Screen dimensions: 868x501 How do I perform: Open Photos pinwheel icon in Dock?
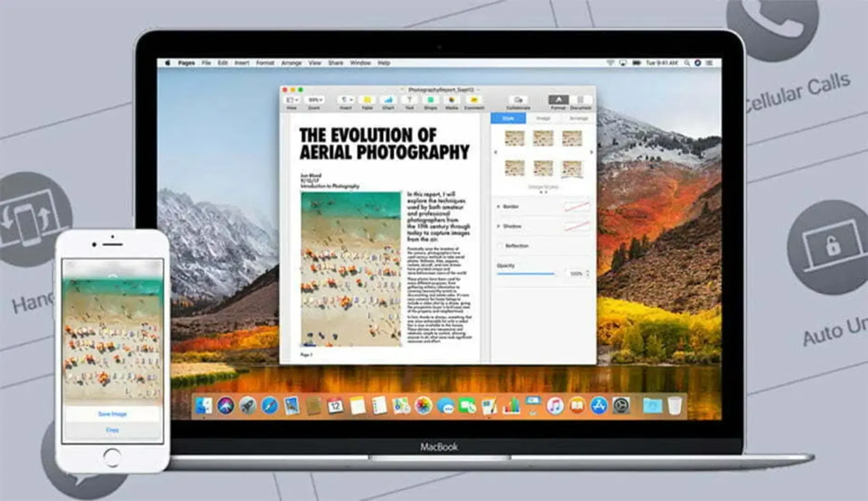click(x=423, y=406)
